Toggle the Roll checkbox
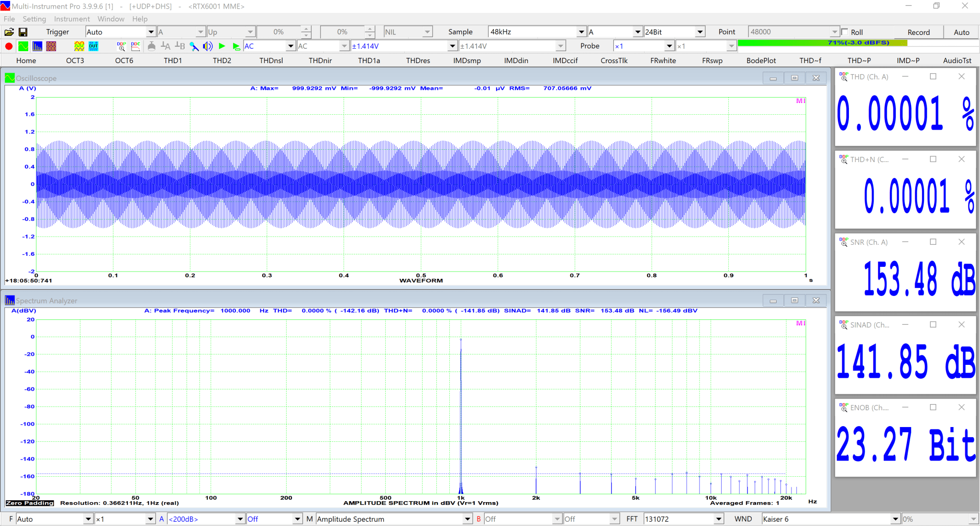Viewport: 980px width, 526px height. [x=845, y=32]
